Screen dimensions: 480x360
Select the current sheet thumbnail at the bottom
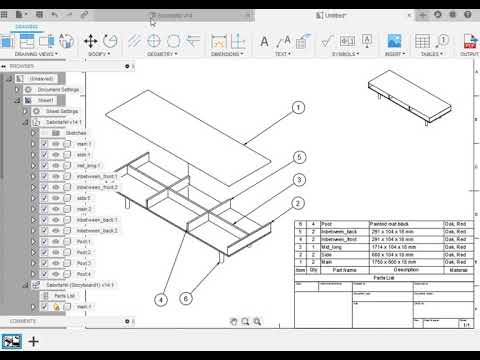(12, 341)
